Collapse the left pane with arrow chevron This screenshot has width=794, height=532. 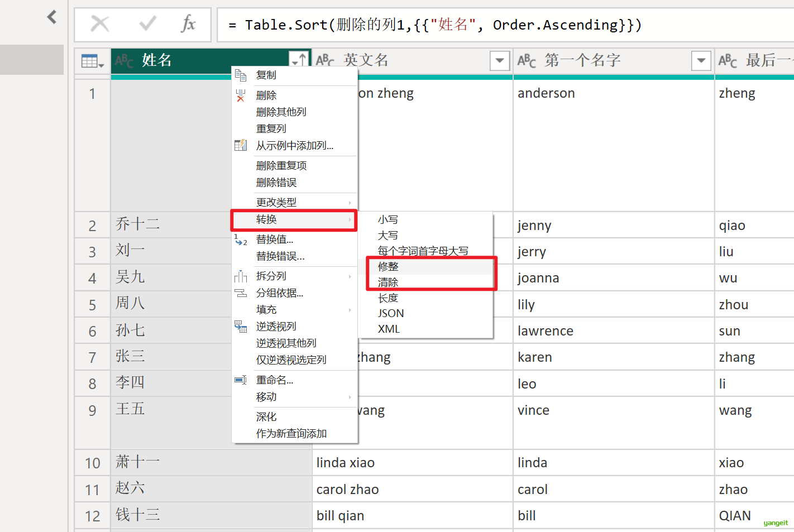[52, 17]
